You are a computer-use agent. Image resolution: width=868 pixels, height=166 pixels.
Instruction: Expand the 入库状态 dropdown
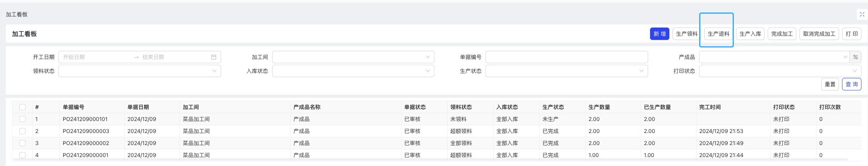click(353, 71)
